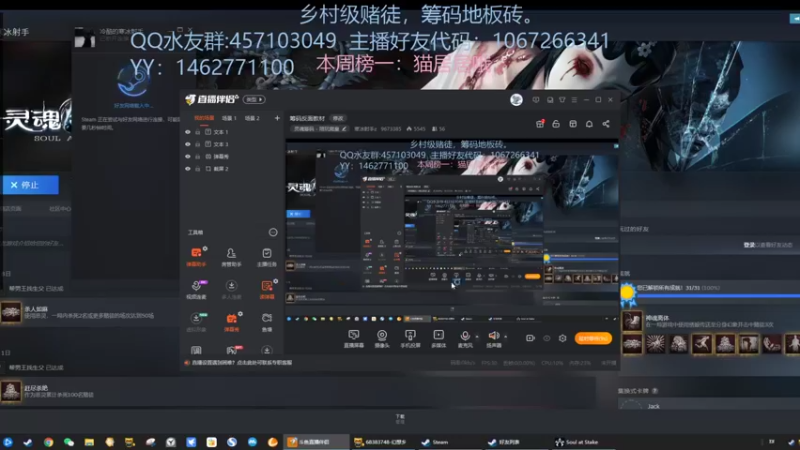Image resolution: width=800 pixels, height=450 pixels.
Task: Expand the toolbox more-options circle button
Action: (x=273, y=233)
